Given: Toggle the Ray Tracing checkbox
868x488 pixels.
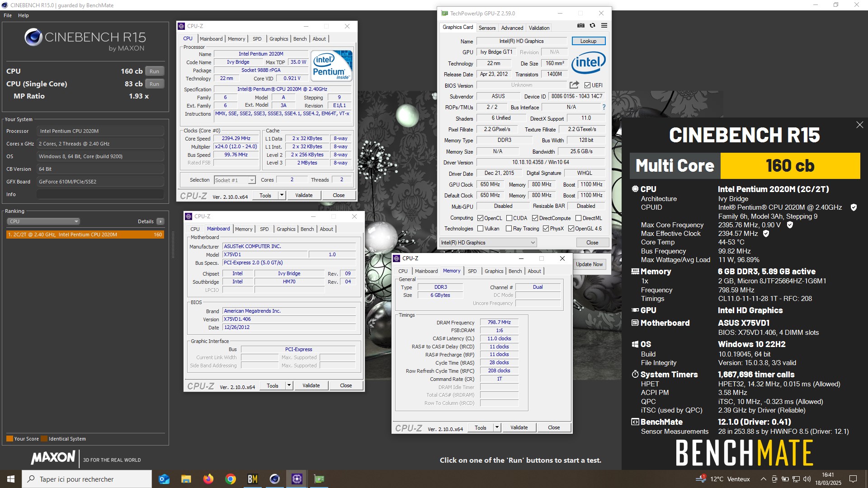Looking at the screenshot, I should [x=509, y=229].
